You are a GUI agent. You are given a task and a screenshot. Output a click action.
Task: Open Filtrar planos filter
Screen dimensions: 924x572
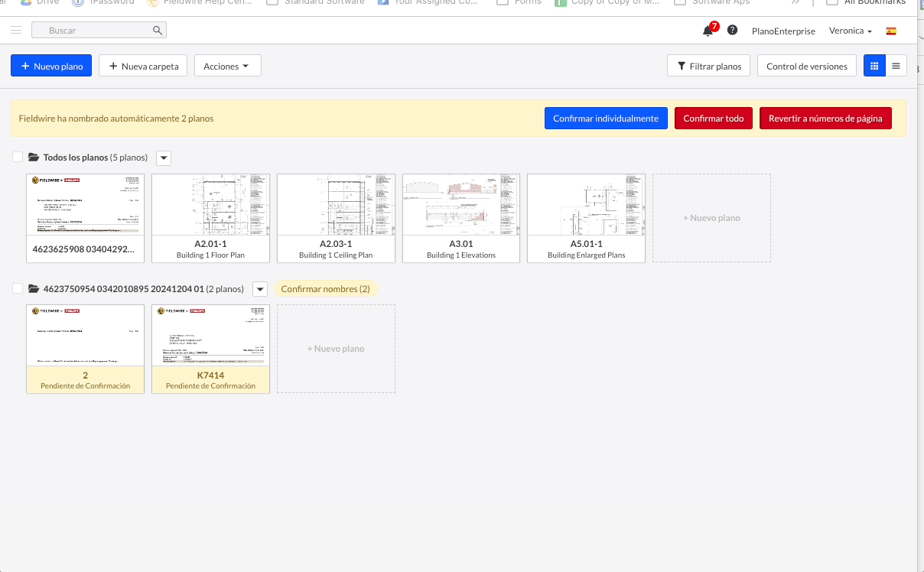coord(708,67)
